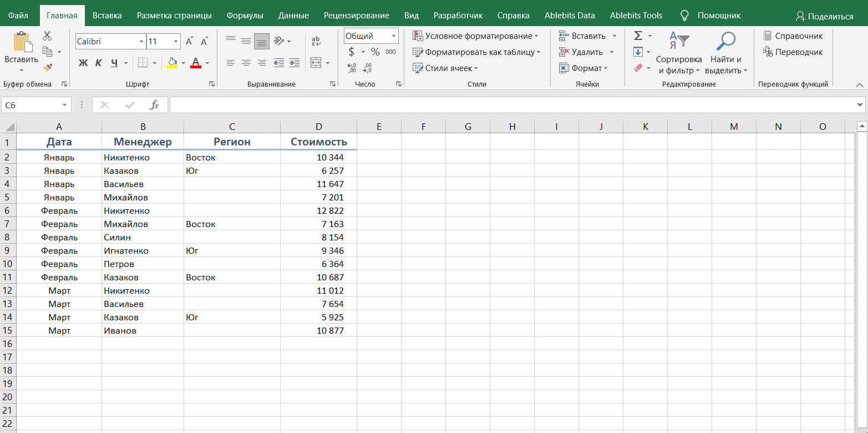Screen dimensions: 868x433
Task: Toggle wrap text button
Action: coord(316,41)
